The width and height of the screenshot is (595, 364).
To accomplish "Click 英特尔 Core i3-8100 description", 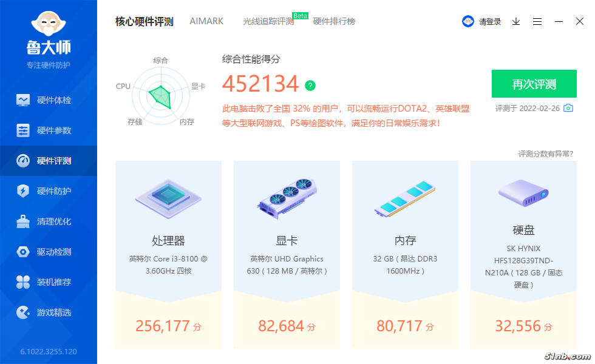I will (169, 265).
